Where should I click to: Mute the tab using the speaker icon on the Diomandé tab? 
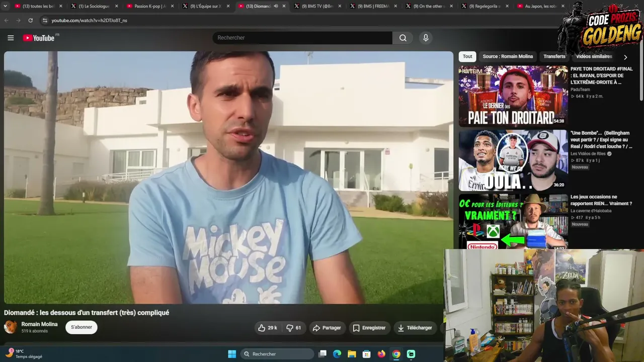pos(276,6)
